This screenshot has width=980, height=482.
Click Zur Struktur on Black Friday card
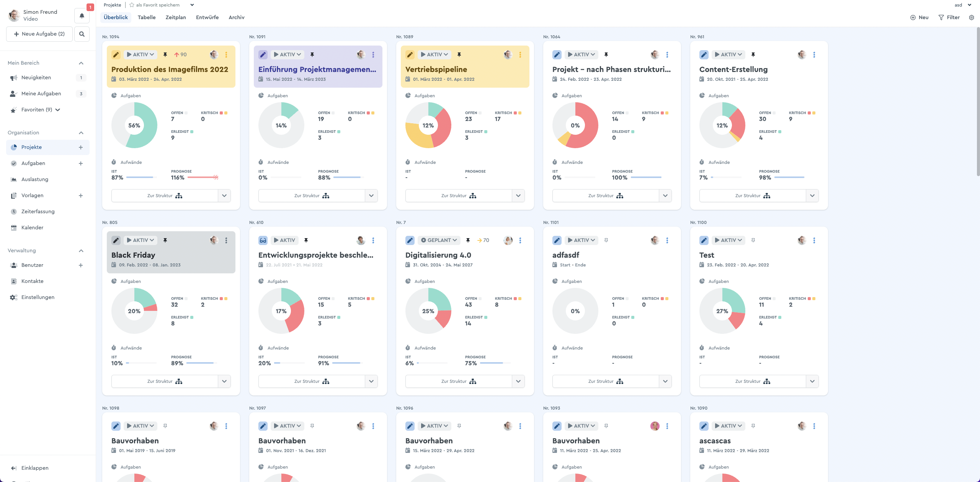pos(165,381)
